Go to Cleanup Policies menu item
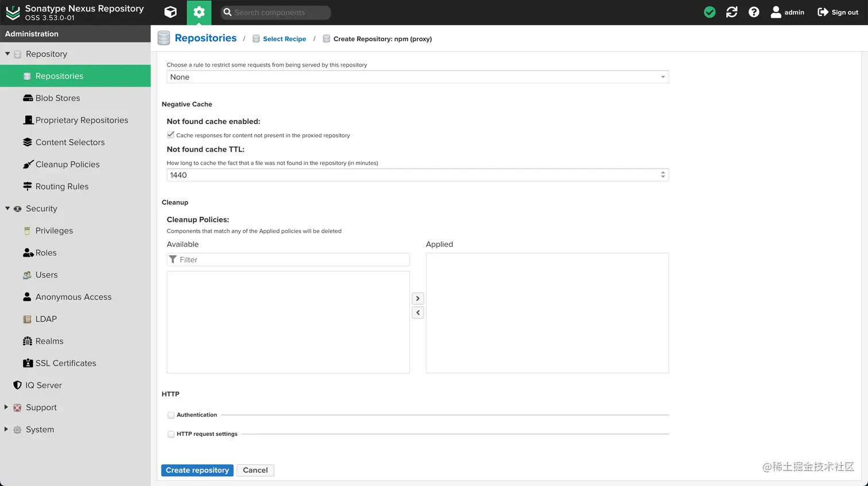 (x=67, y=165)
